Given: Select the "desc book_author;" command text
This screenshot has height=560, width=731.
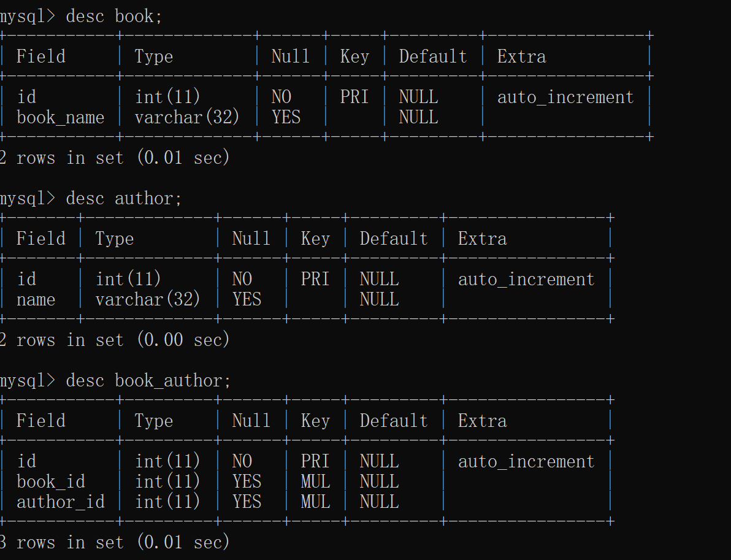Looking at the screenshot, I should (148, 380).
